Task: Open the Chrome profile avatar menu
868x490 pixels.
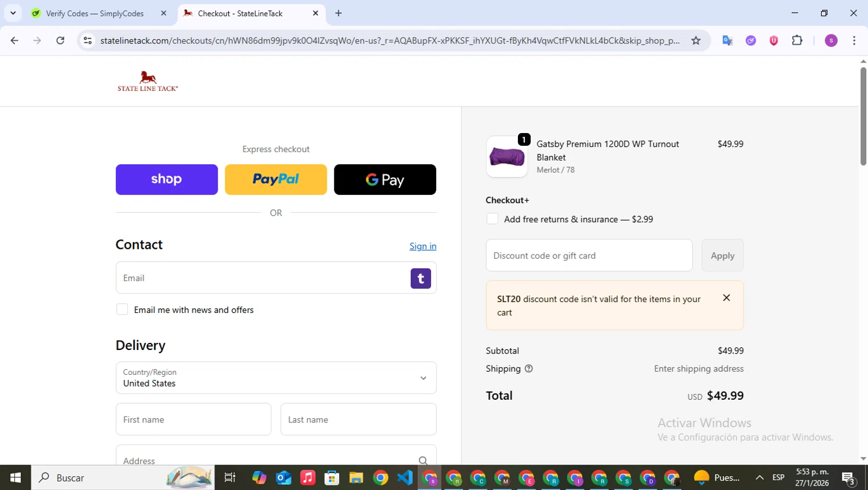Action: pos(831,40)
